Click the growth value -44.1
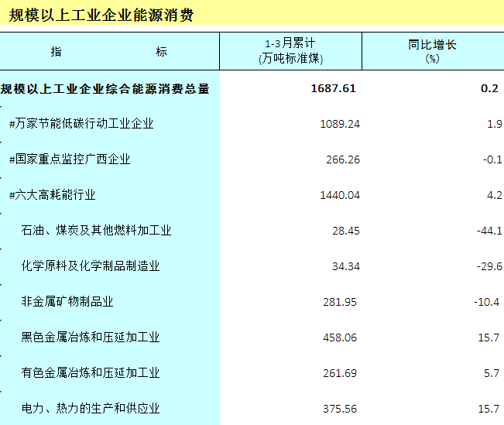The width and height of the screenshot is (504, 425). pos(488,231)
